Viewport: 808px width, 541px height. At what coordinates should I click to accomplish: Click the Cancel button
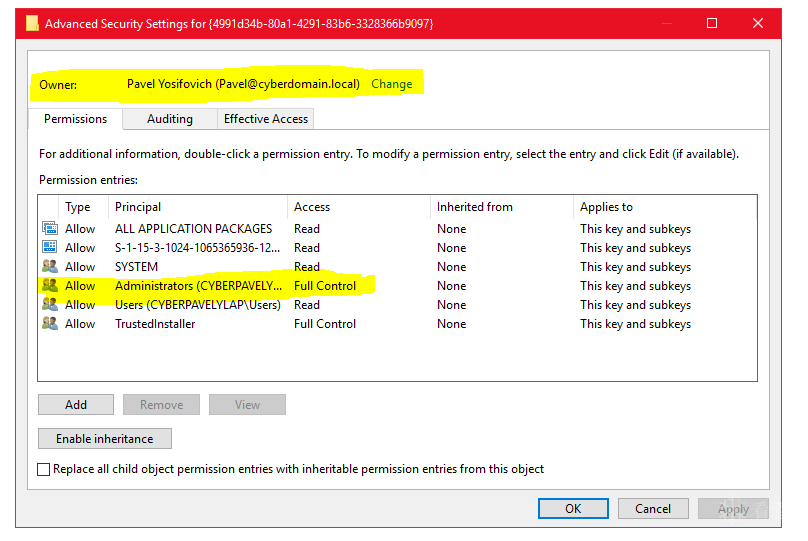point(653,508)
